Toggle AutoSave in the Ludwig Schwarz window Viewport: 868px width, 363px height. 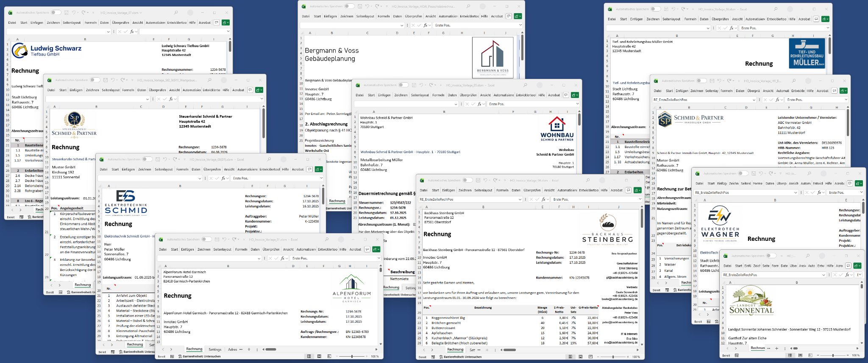tap(56, 12)
